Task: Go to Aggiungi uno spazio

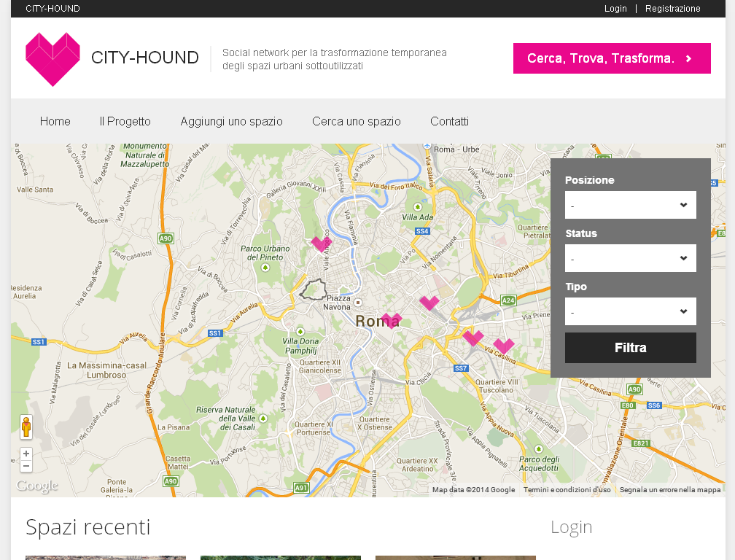Action: tap(232, 121)
